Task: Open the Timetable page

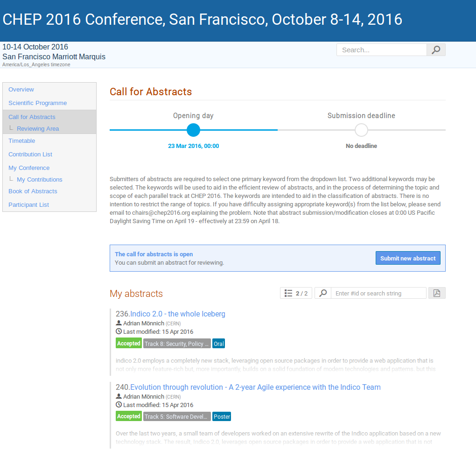Action: point(22,141)
